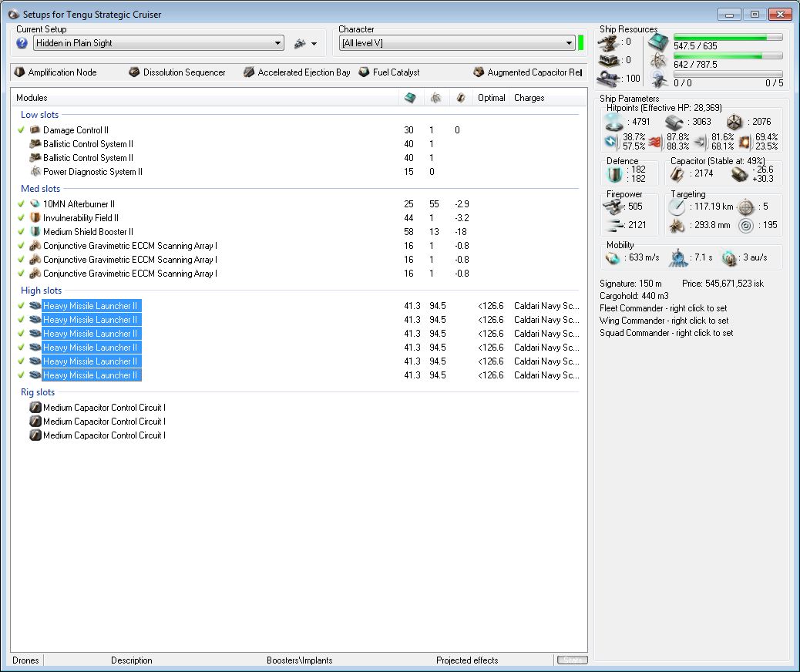Screen dimensions: 800x672
Task: Open the Current Setup dropdown
Action: (278, 43)
